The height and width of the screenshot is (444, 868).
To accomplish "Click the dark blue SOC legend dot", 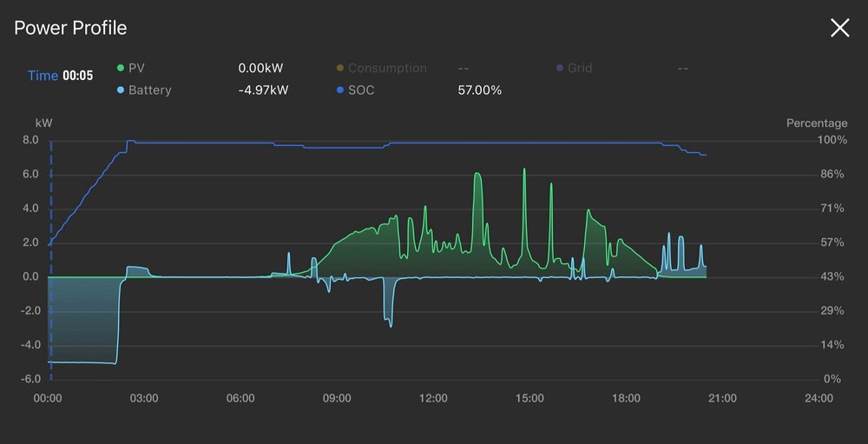I will 340,89.
